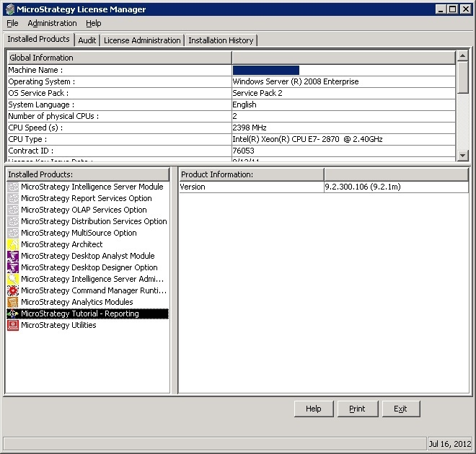Screen dimensions: 476x454
Task: Switch to the License Administration tab
Action: [142, 40]
